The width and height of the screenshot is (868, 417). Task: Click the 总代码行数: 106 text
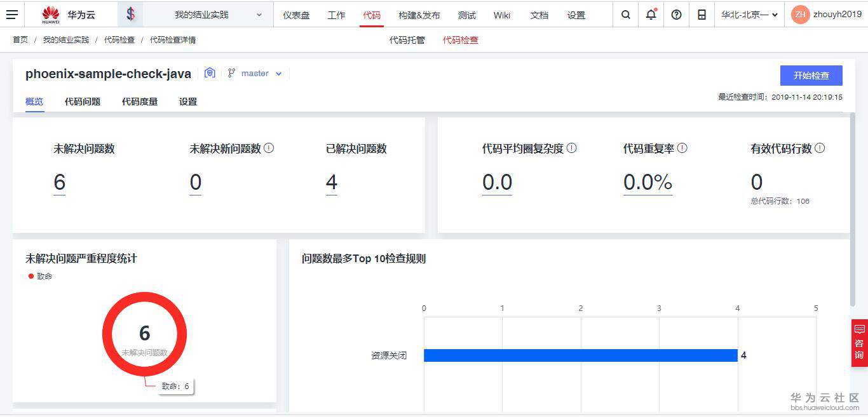click(780, 201)
